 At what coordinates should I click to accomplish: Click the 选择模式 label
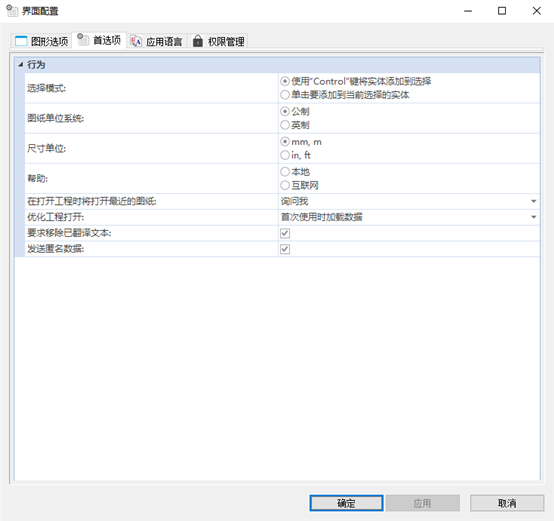pyautogui.click(x=47, y=88)
